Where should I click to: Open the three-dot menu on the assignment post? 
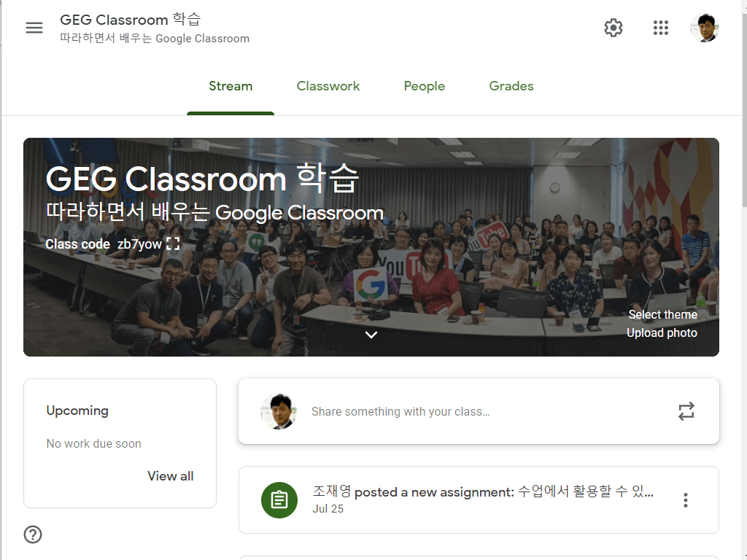tap(685, 500)
